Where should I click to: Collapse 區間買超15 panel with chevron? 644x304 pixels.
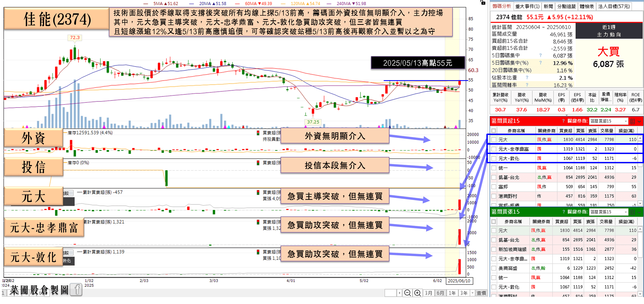639,121
